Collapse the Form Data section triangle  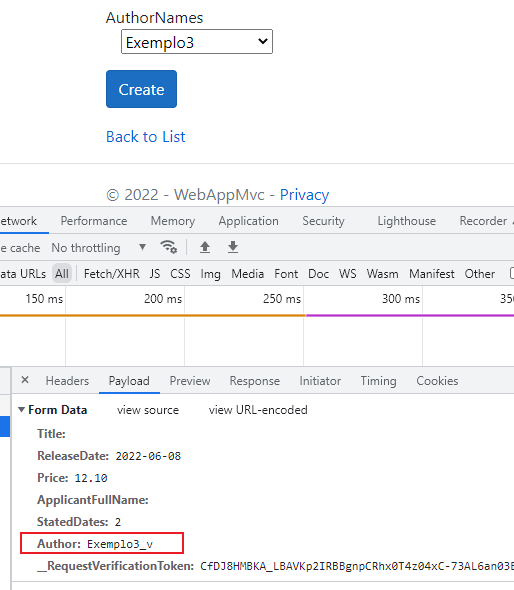(x=21, y=410)
